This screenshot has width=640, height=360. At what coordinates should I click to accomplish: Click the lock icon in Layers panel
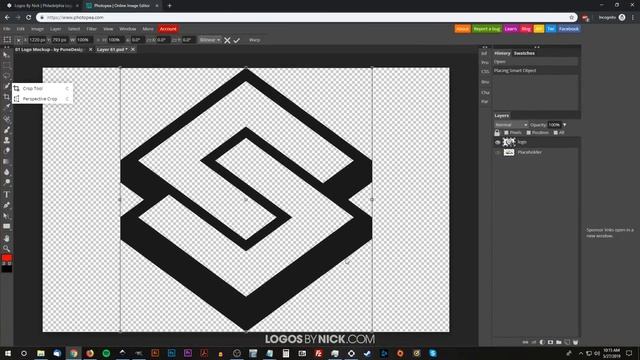click(497, 133)
